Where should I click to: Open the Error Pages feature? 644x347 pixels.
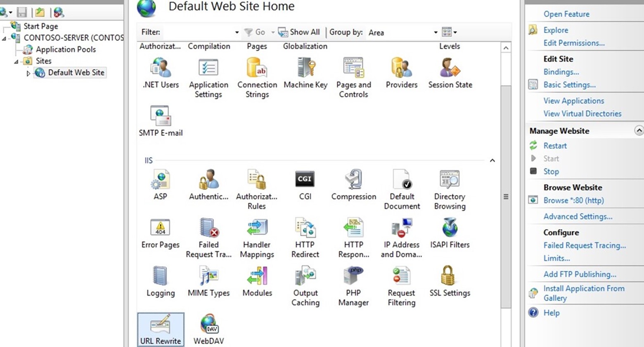point(161,233)
